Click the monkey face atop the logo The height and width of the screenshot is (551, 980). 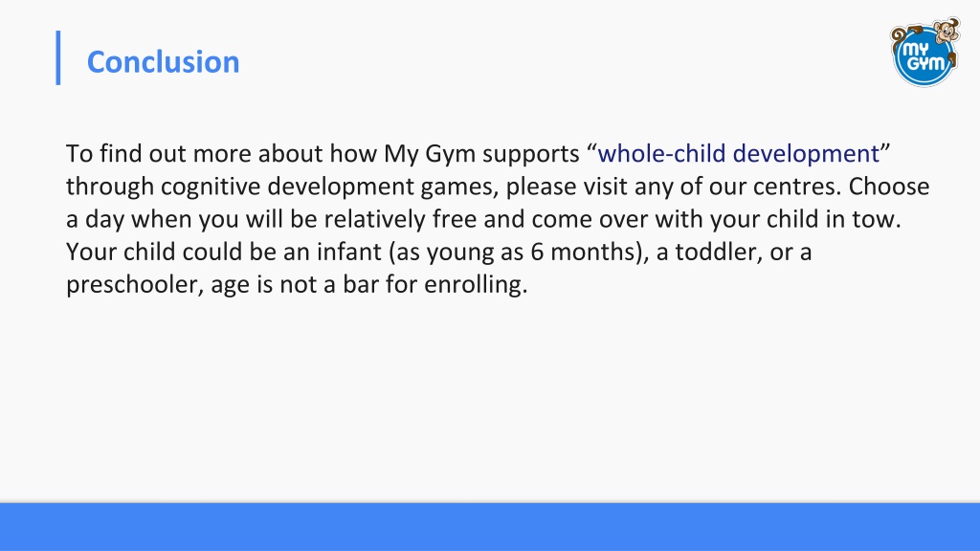[x=947, y=30]
